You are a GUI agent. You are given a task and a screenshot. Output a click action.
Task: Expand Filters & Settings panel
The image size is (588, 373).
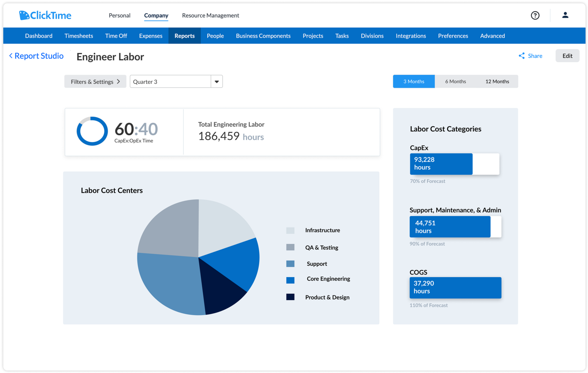pyautogui.click(x=95, y=82)
